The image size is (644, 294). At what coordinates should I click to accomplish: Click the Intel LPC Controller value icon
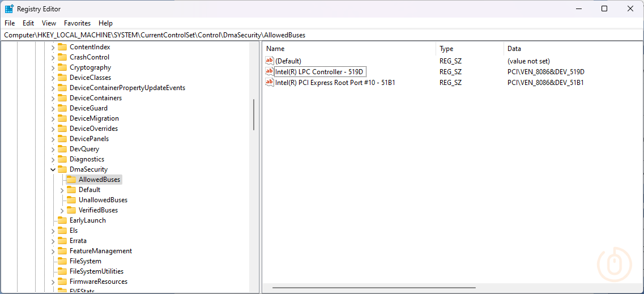click(x=270, y=72)
